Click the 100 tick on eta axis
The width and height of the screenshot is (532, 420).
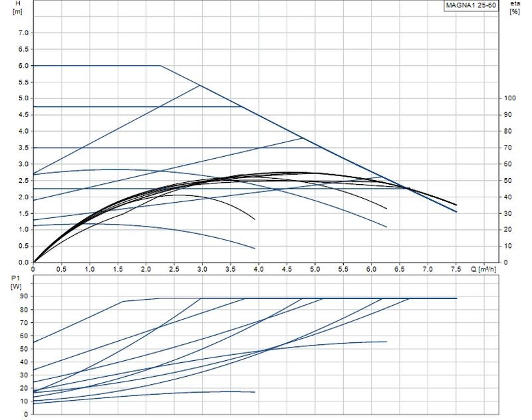click(x=510, y=98)
